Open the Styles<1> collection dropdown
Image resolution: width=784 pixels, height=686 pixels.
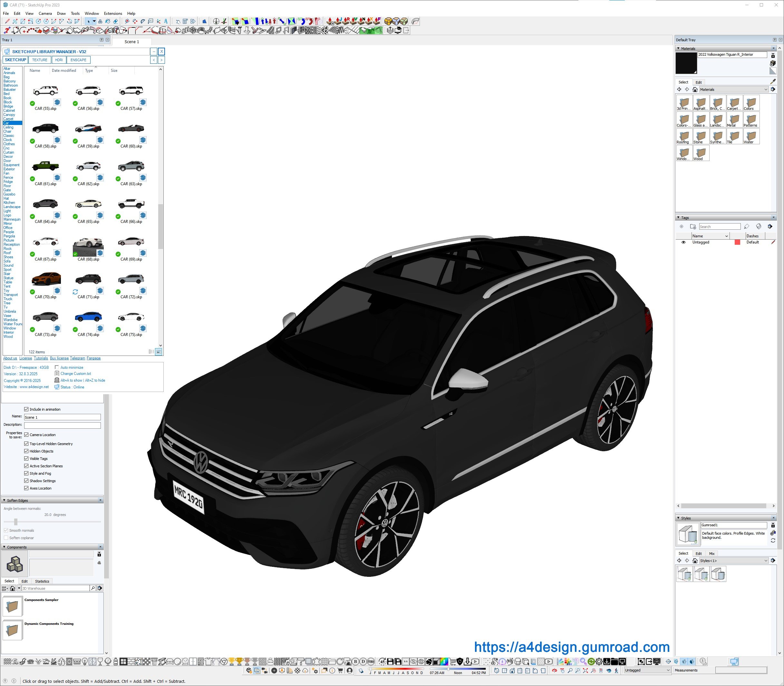click(766, 560)
